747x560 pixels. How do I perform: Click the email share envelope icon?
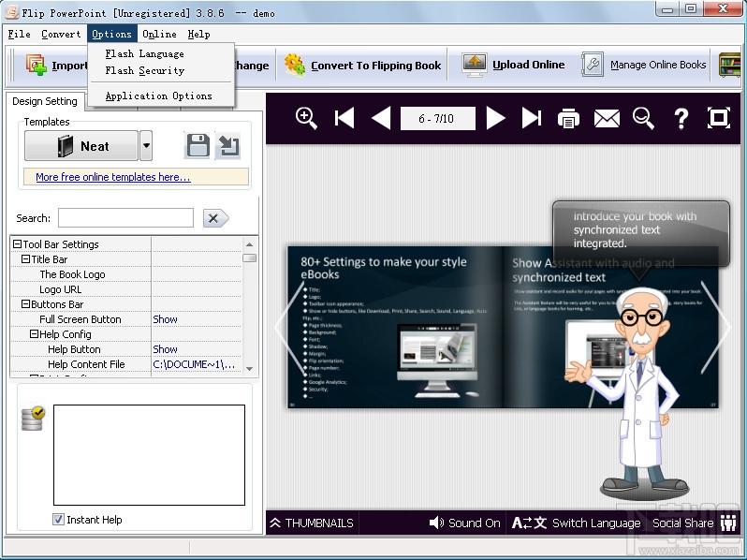(x=607, y=118)
